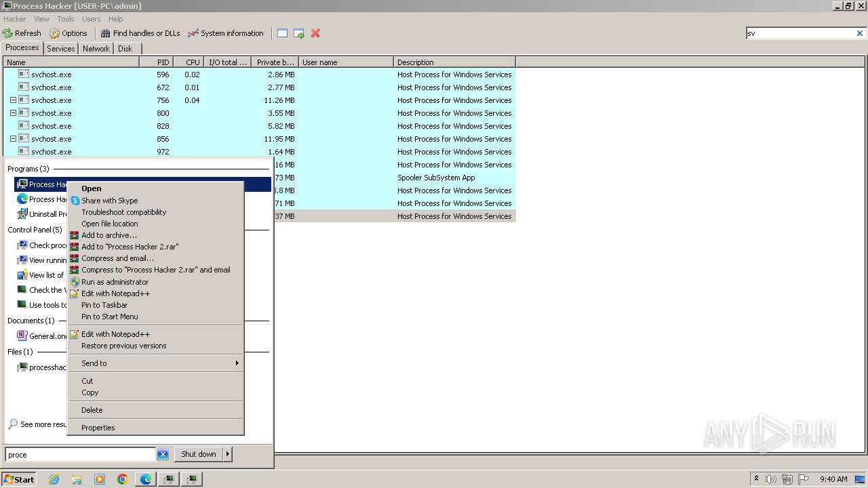Screen dimensions: 868x488
Task: Expand the Send to submenu arrow
Action: pos(237,363)
